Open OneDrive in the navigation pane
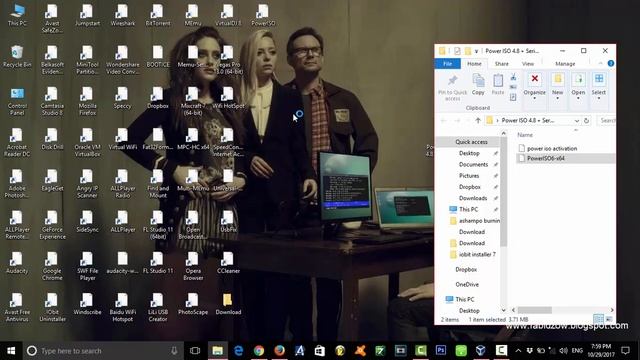This screenshot has width=640, height=360. point(467,284)
